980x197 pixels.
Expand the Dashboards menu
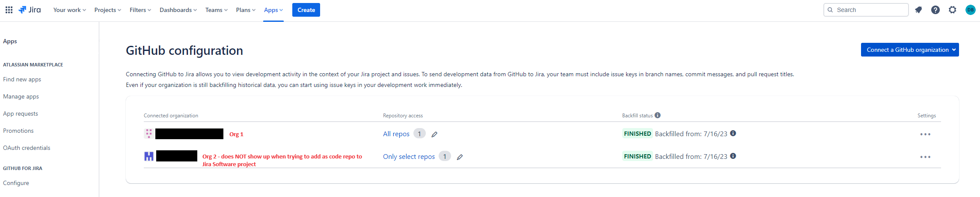tap(178, 10)
